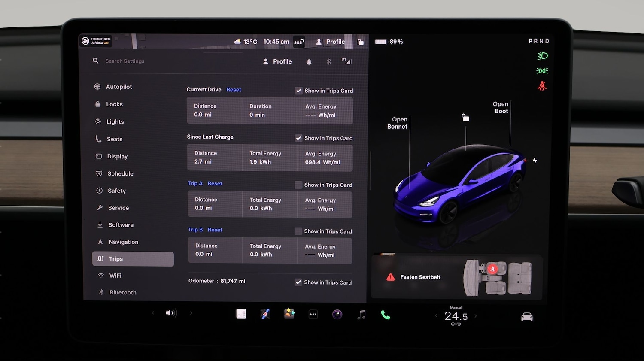Open the Music player icon
The height and width of the screenshot is (361, 644).
[361, 315]
